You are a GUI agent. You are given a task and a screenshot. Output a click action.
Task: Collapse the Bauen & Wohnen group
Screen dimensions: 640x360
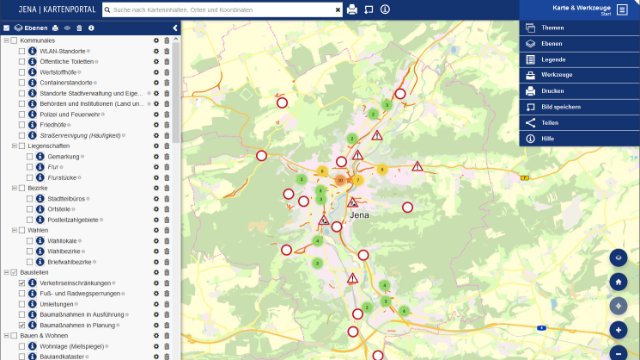(x=6, y=336)
